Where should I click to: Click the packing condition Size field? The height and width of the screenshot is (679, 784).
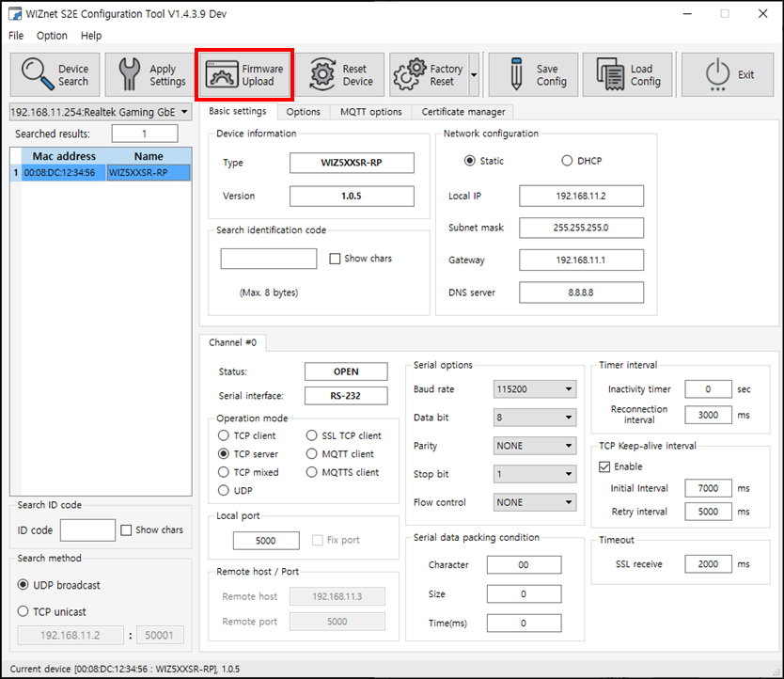click(524, 594)
